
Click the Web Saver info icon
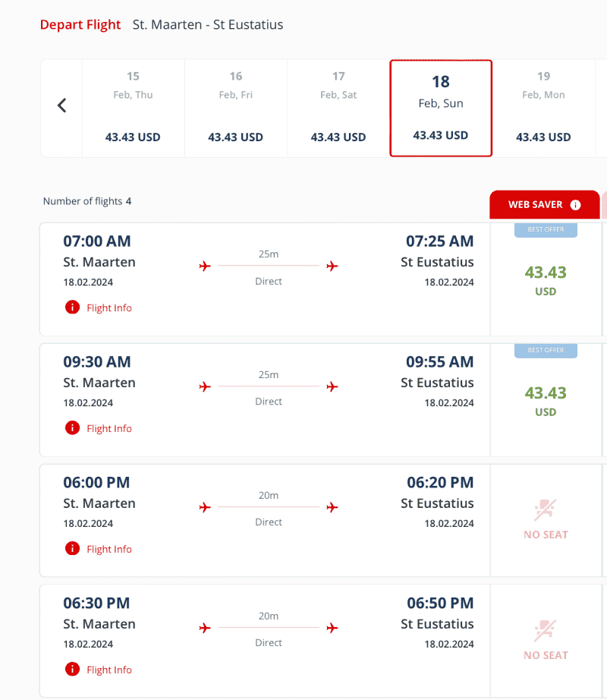575,205
